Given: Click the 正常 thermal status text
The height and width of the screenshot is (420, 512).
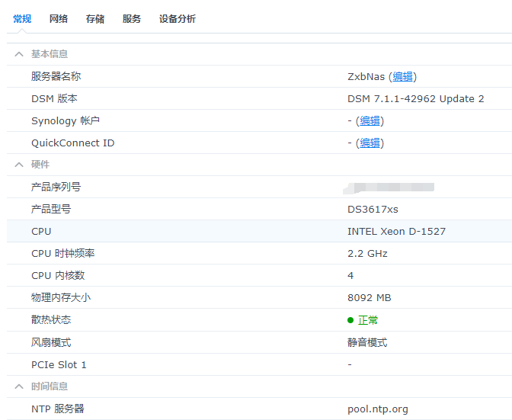Looking at the screenshot, I should pos(368,320).
